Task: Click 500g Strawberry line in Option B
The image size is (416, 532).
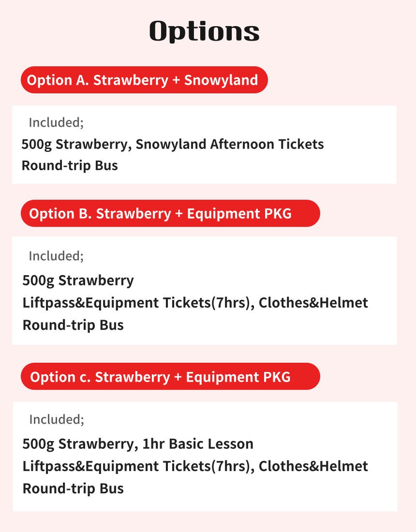Action: click(x=78, y=281)
